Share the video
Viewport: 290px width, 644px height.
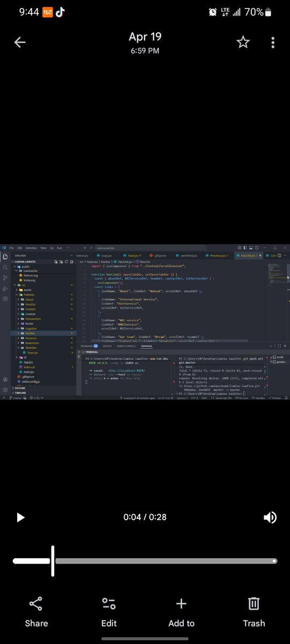tap(36, 611)
